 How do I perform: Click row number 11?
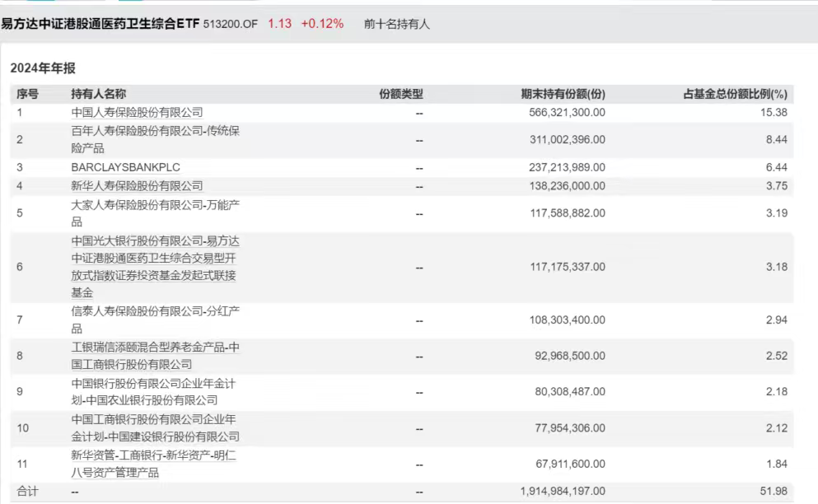tap(22, 464)
